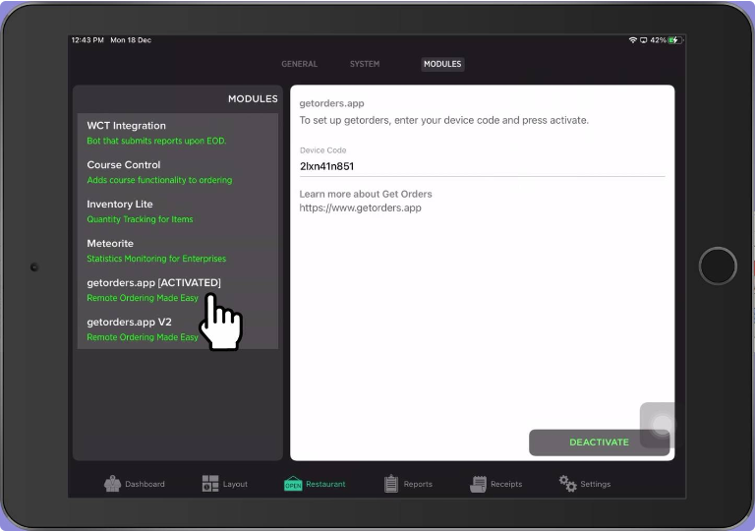The image size is (756, 532).
Task: Open the Meteorite module
Action: (177, 251)
